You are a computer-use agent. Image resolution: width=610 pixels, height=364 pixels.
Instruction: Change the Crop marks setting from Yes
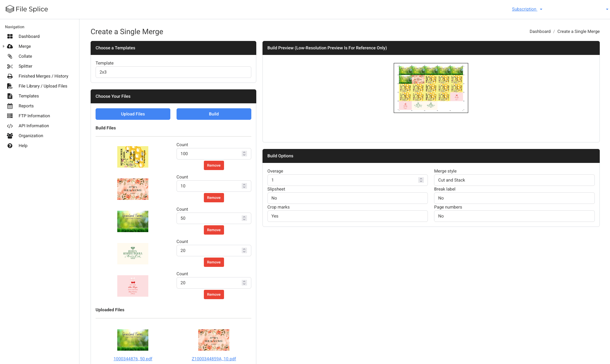(x=347, y=216)
